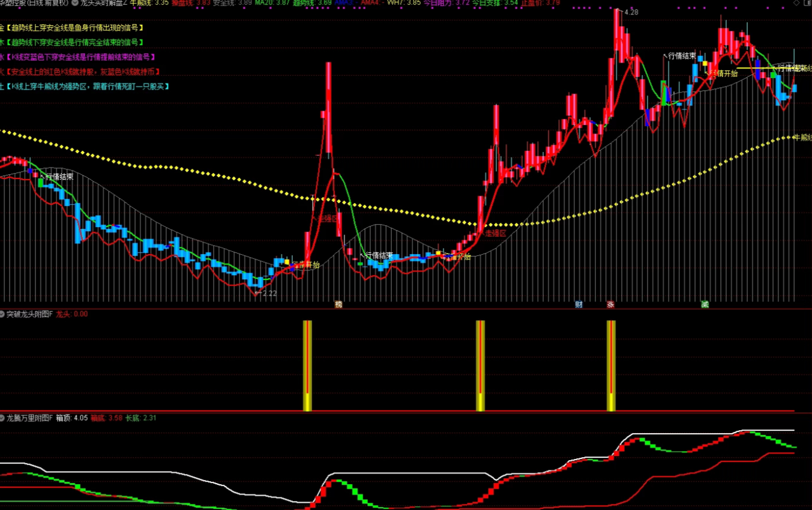This screenshot has width=812, height=510.
Task: Click the first yellow 龙头 signal bar
Action: pyautogui.click(x=307, y=365)
